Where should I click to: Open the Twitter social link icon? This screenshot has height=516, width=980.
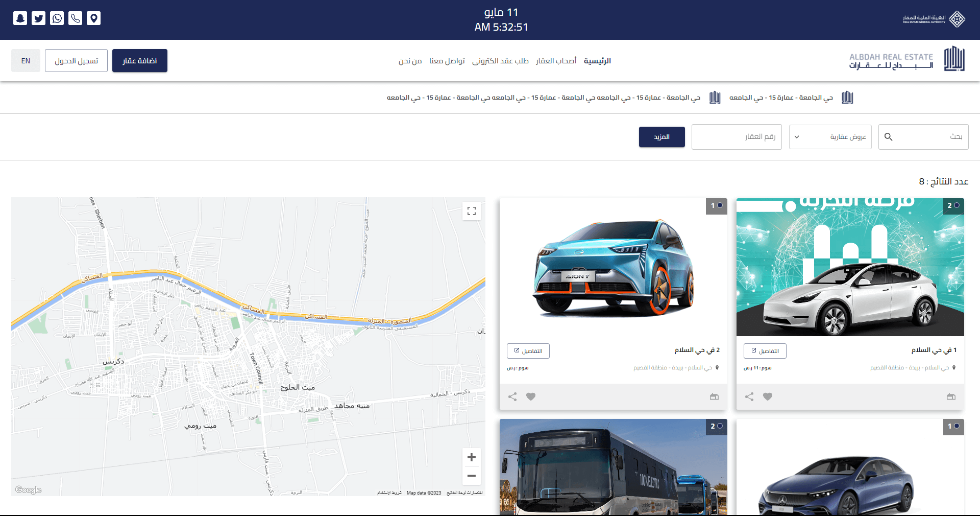point(38,18)
